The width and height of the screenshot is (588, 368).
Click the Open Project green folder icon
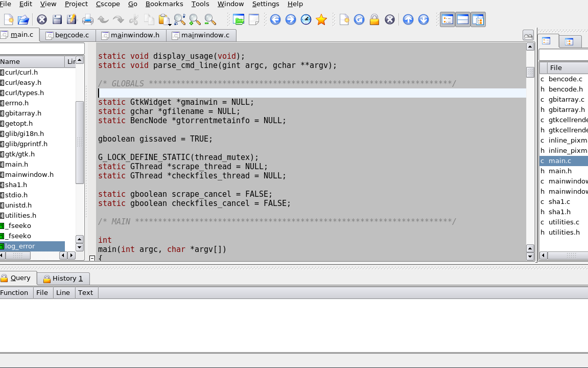click(x=239, y=19)
